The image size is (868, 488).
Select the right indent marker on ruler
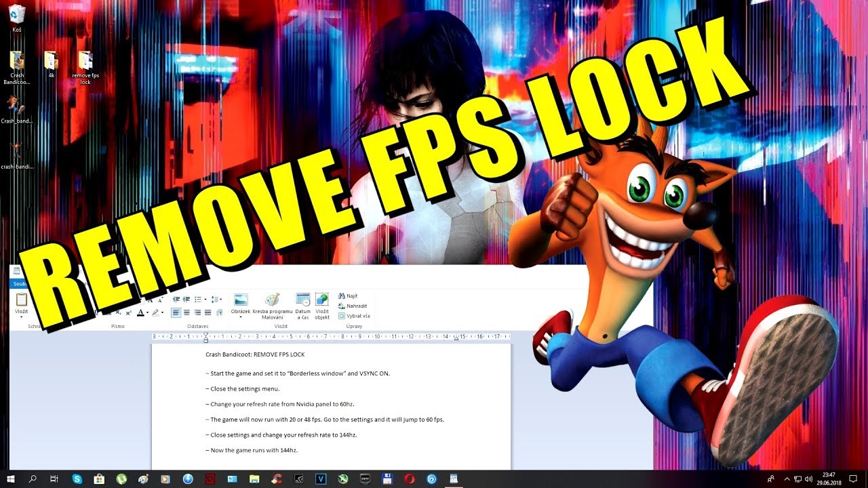coord(456,337)
